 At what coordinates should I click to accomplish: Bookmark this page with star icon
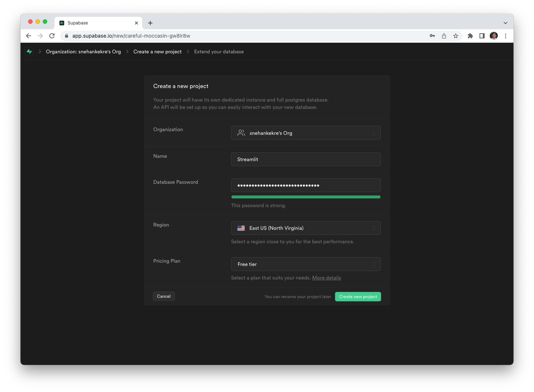tap(456, 36)
